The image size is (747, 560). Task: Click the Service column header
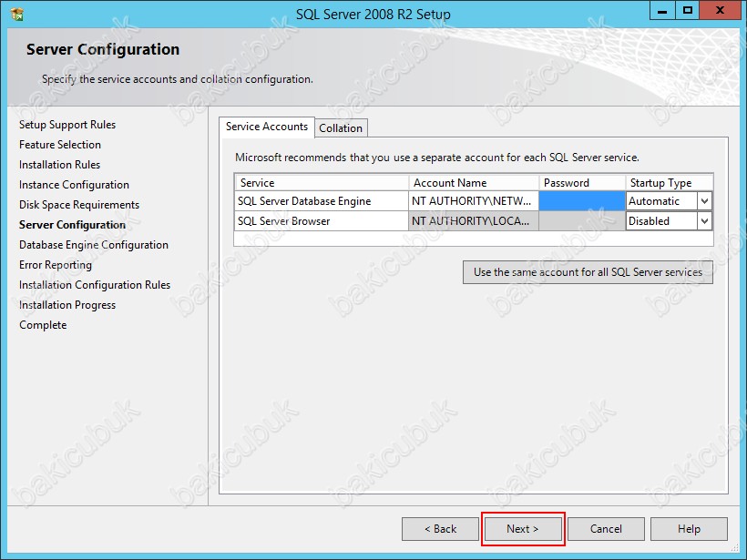322,183
